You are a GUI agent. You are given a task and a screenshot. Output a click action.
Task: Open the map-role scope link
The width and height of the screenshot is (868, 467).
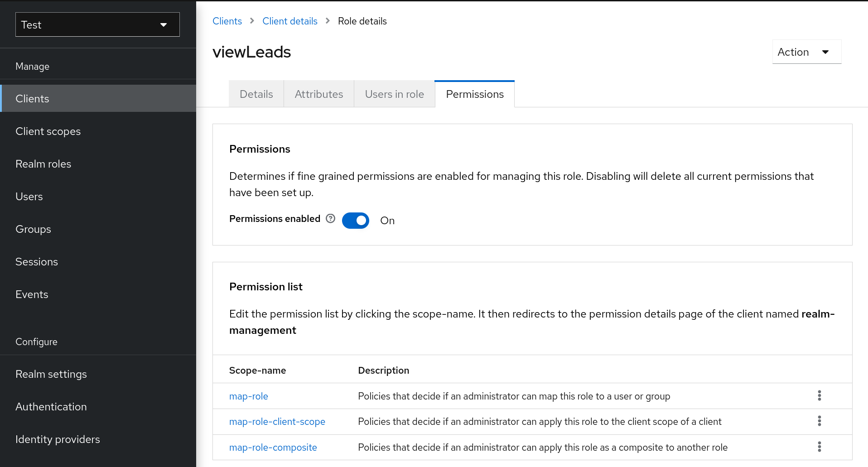point(248,396)
